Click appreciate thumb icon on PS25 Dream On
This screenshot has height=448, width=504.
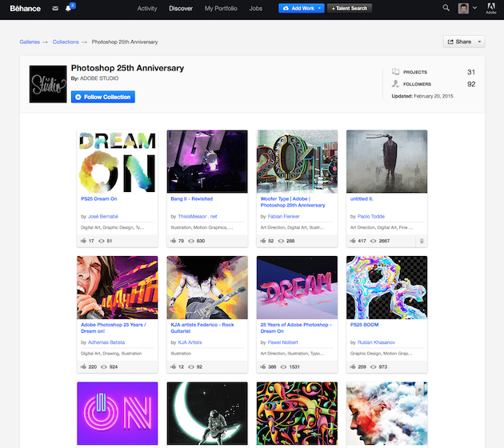(x=83, y=241)
